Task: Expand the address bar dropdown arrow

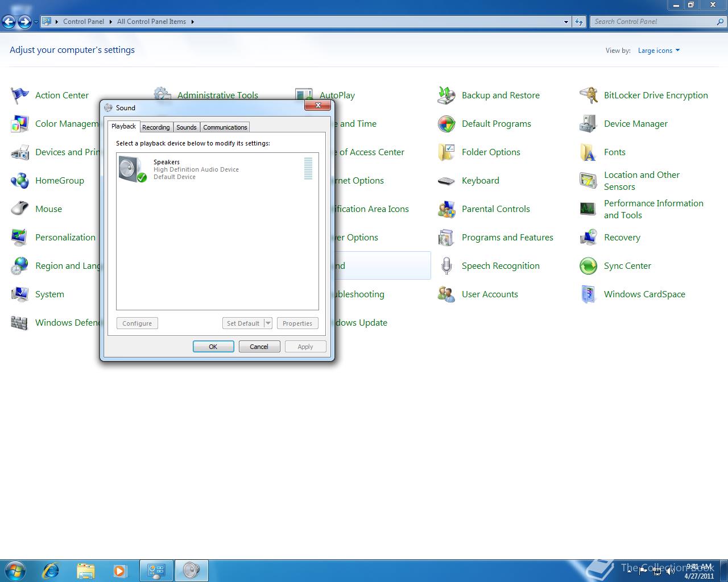Action: pyautogui.click(x=565, y=22)
